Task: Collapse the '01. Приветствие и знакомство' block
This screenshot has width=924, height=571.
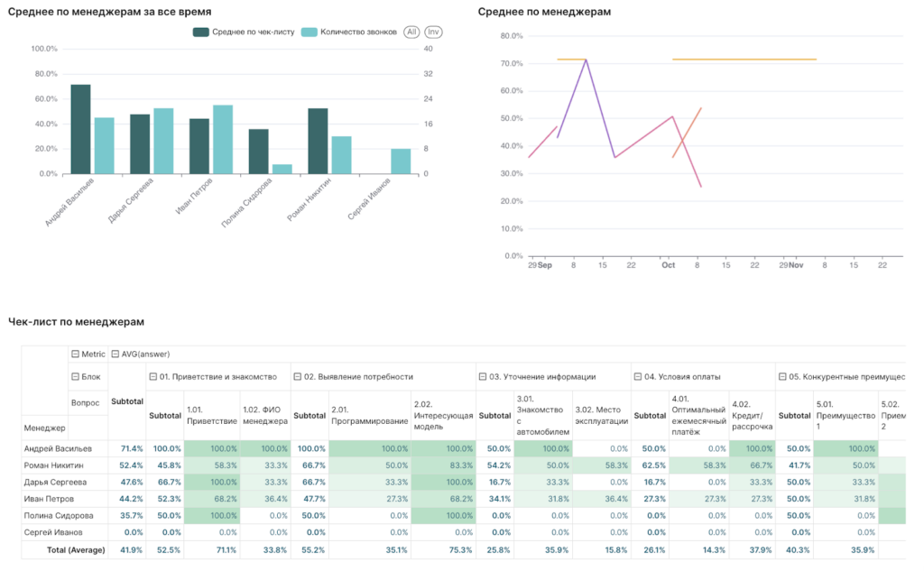Action: point(152,376)
